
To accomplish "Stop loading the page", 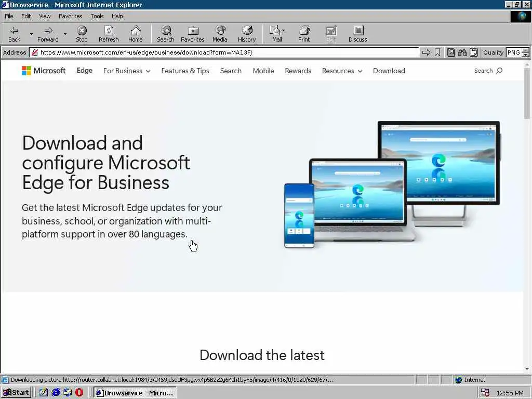I will pyautogui.click(x=82, y=34).
